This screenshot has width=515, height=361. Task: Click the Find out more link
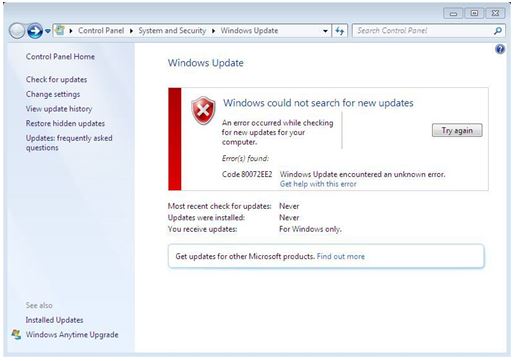pos(341,256)
